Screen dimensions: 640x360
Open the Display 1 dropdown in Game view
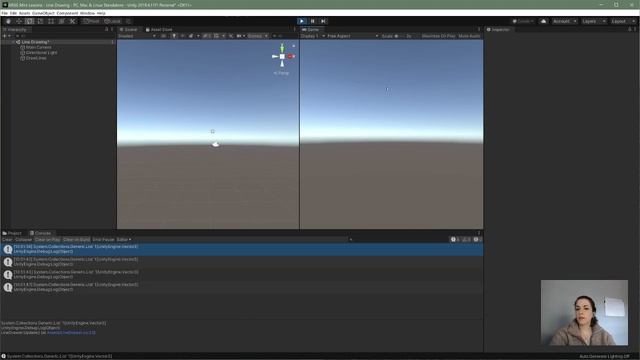pyautogui.click(x=313, y=36)
